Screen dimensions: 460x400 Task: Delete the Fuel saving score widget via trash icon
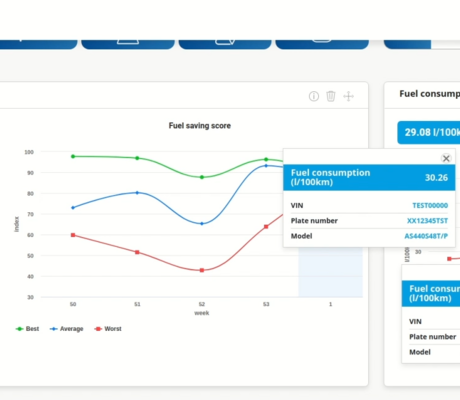pos(331,96)
